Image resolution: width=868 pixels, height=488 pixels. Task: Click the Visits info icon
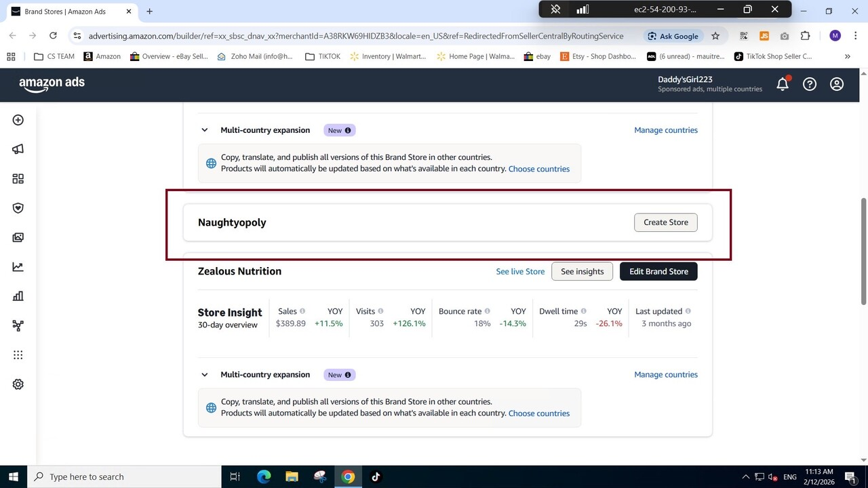(x=380, y=311)
